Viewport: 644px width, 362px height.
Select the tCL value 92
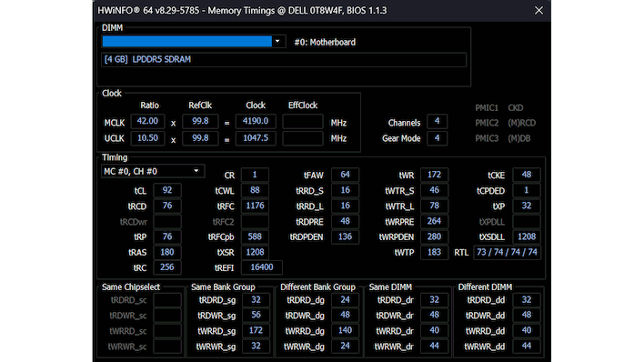click(167, 190)
